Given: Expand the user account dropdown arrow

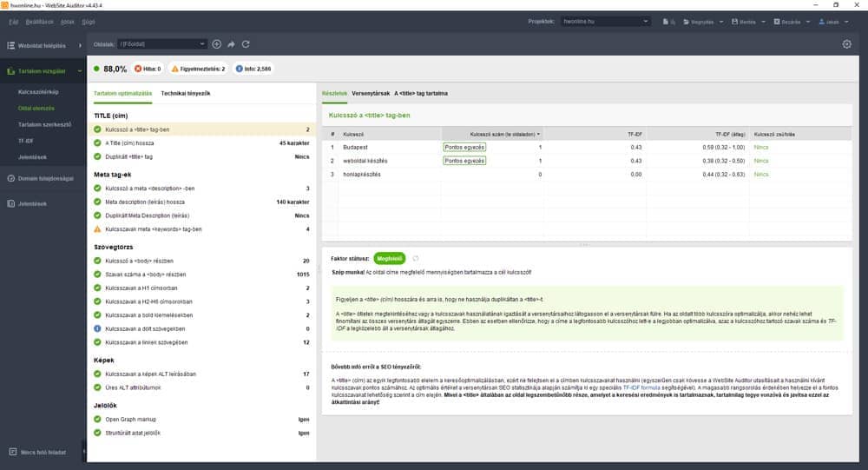Looking at the screenshot, I should point(846,22).
